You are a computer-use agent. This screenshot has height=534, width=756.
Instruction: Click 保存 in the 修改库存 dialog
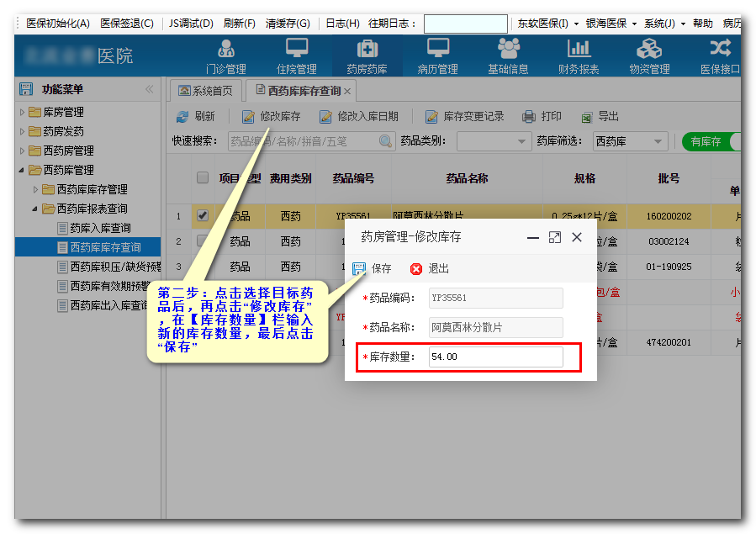point(373,269)
